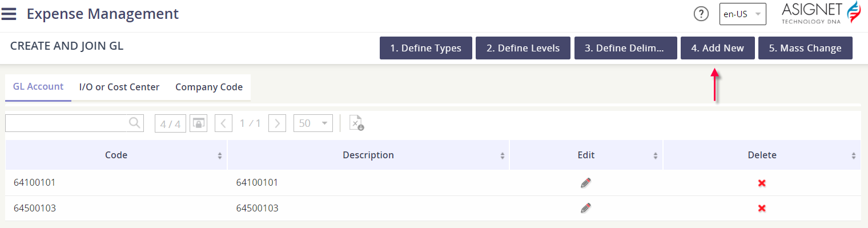Switch to the GL Account tab
The height and width of the screenshot is (228, 868).
tap(38, 87)
